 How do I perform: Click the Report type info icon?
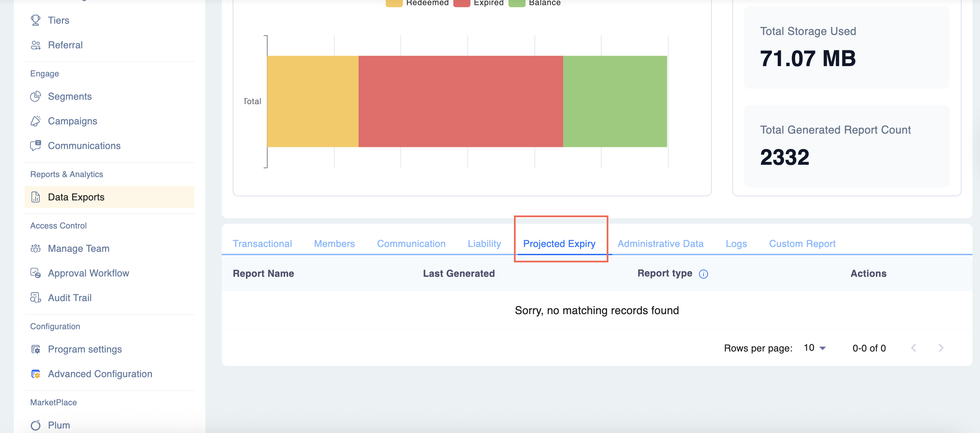(x=703, y=274)
